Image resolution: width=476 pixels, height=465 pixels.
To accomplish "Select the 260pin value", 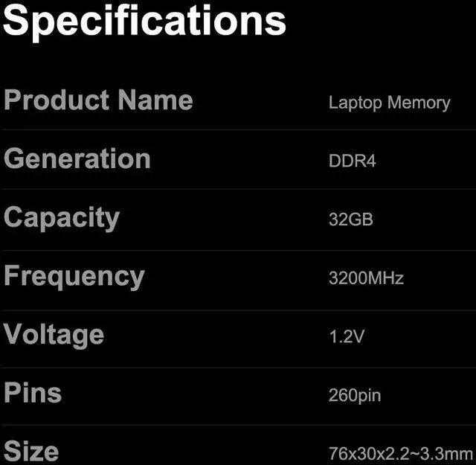I will point(354,394).
